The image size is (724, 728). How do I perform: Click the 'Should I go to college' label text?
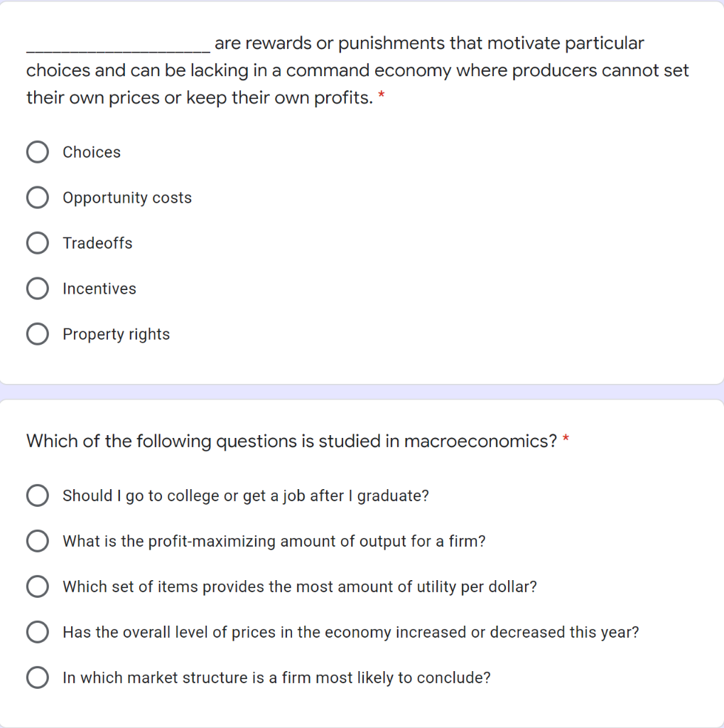tap(246, 496)
